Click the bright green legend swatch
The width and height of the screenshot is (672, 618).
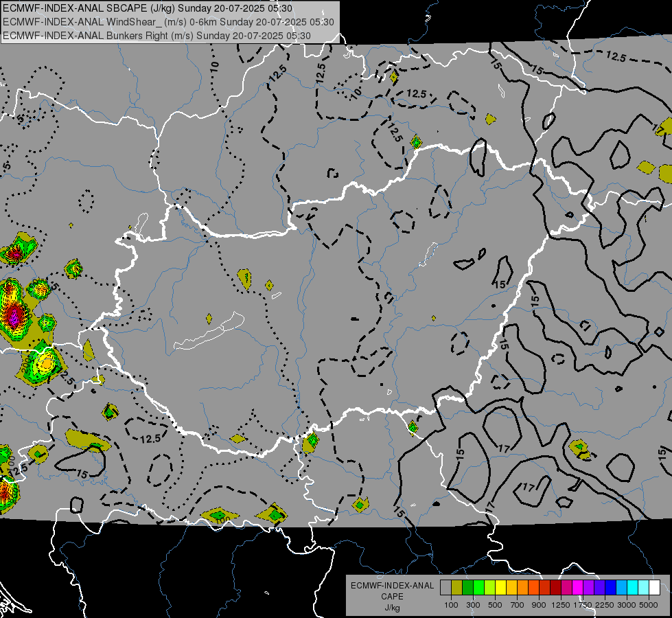(478, 587)
